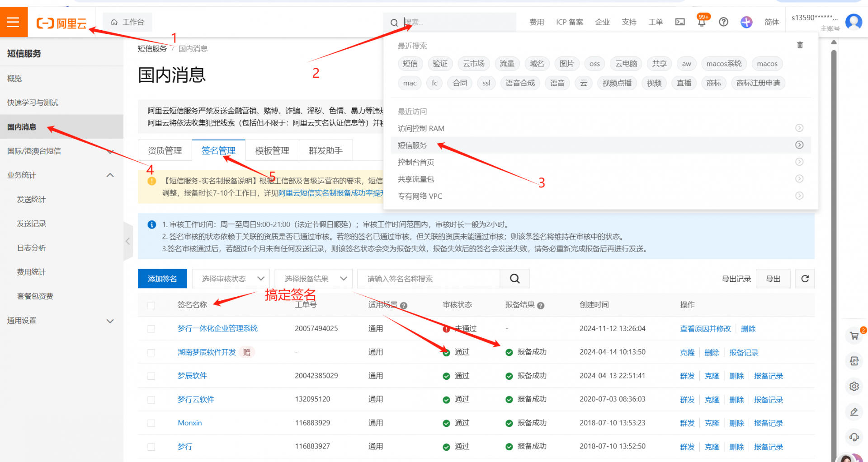Open the help question mark icon
The width and height of the screenshot is (868, 462).
click(723, 22)
